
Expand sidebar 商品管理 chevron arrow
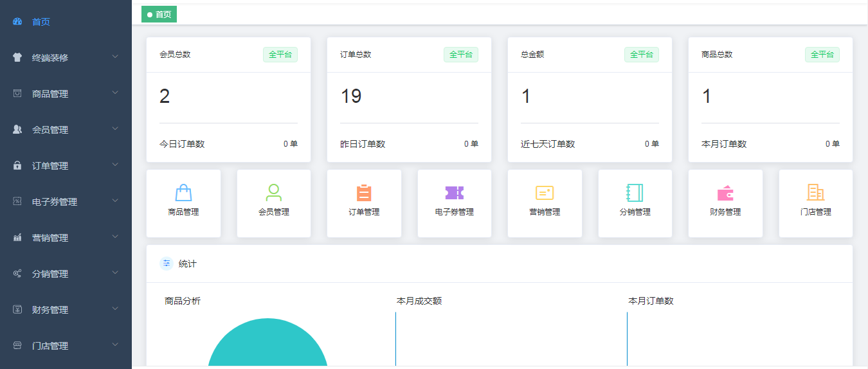[x=115, y=93]
